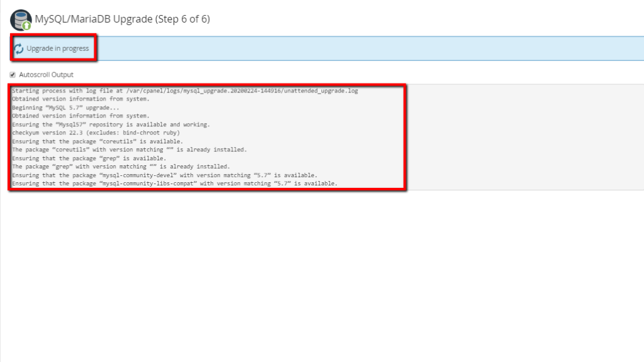Click the spinning upgrade progress icon

tap(19, 49)
